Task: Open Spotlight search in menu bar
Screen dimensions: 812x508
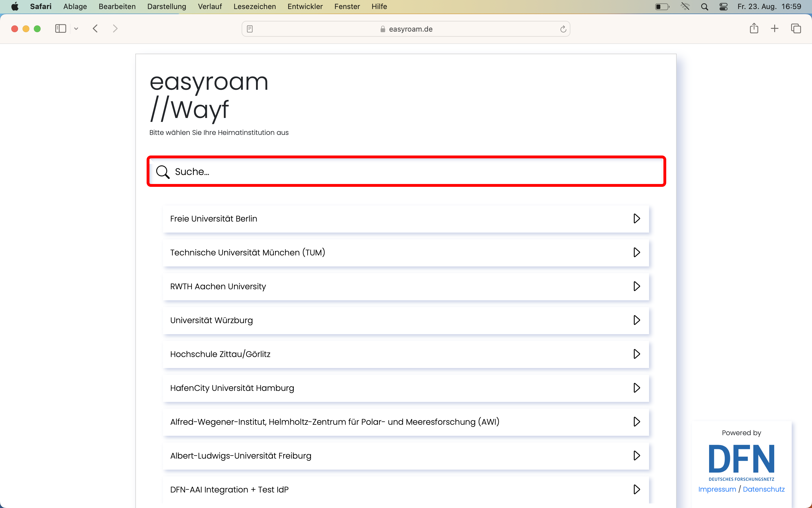Action: [x=704, y=7]
